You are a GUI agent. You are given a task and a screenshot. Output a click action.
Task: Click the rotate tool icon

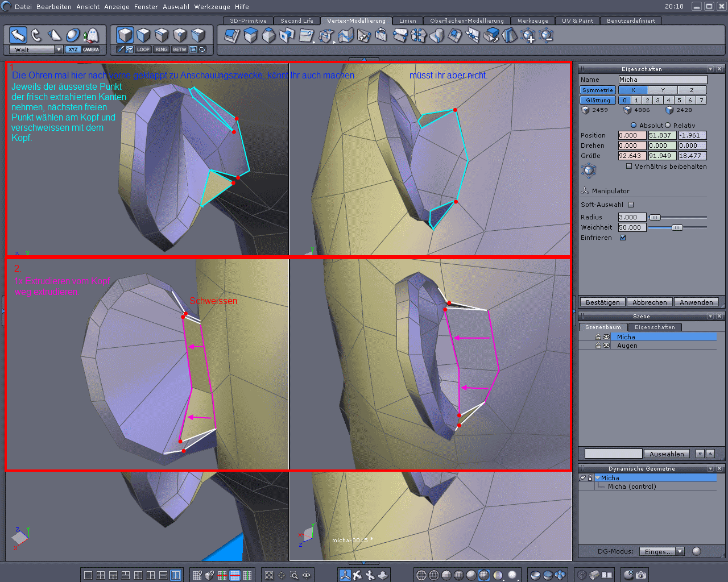point(36,35)
